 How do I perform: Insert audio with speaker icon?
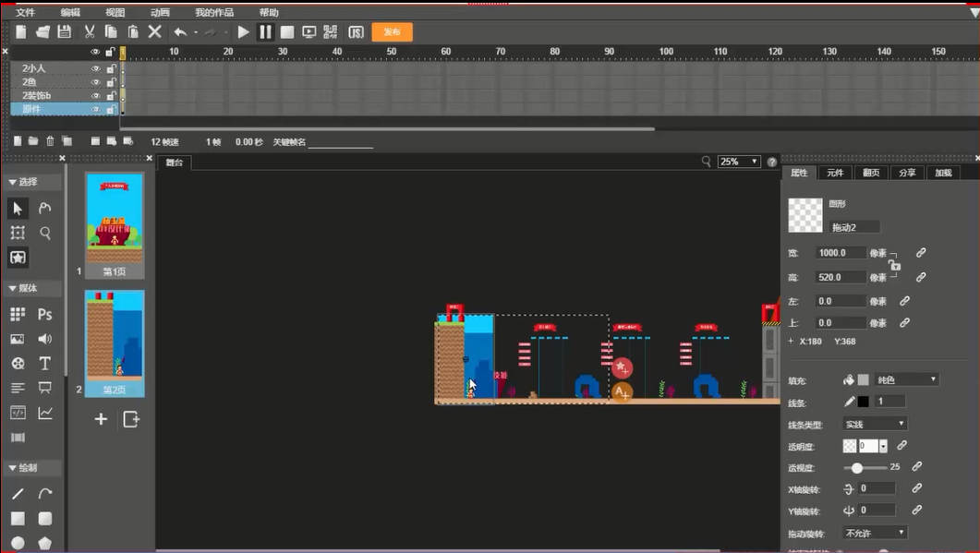(45, 339)
